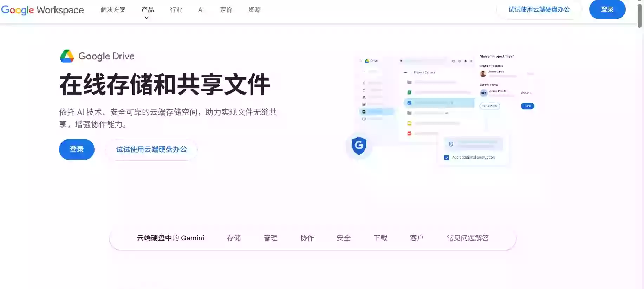Click 试试使用云端硬盘办公 below the description
The width and height of the screenshot is (644, 289).
151,149
